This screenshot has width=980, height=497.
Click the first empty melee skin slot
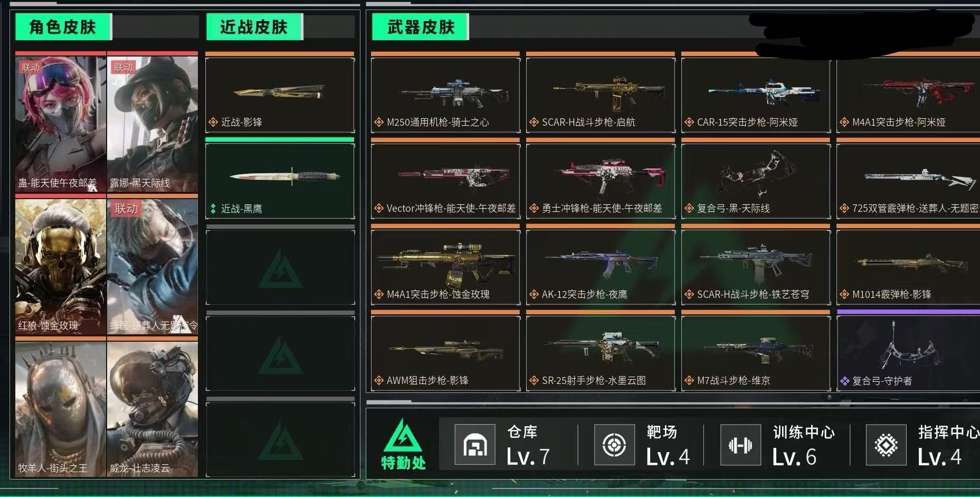coord(280,267)
